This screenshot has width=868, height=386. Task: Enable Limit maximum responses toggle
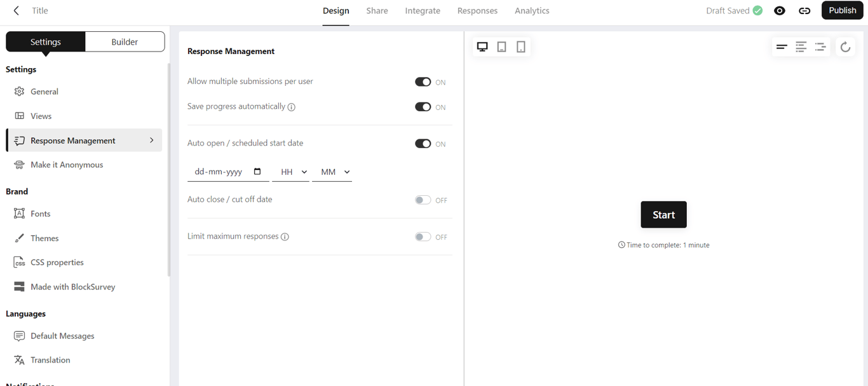pyautogui.click(x=423, y=237)
